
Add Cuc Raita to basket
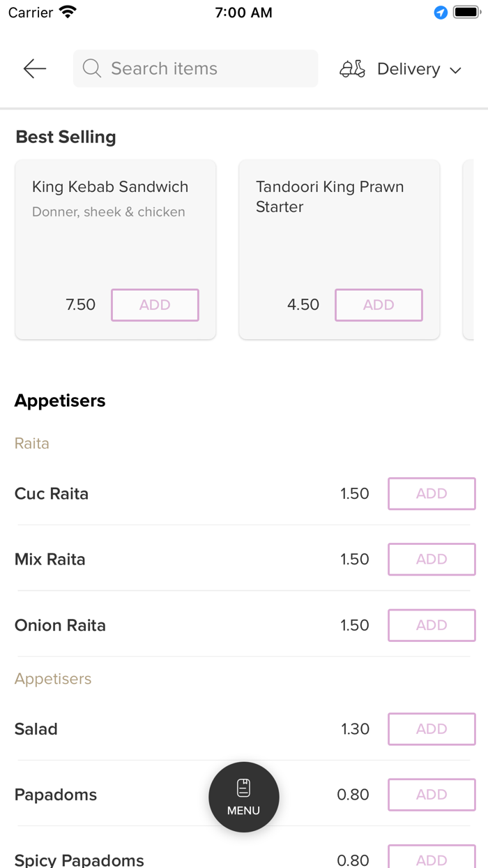click(432, 494)
